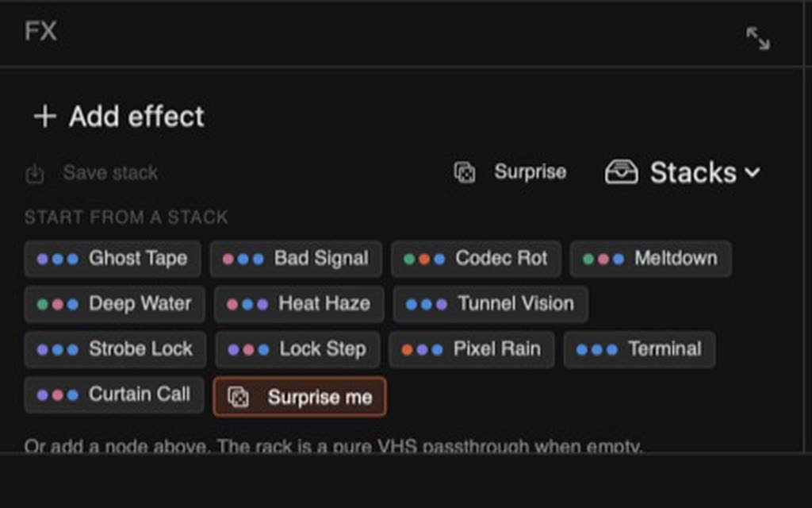
Task: Open the Stacks dropdown menu
Action: coord(683,172)
